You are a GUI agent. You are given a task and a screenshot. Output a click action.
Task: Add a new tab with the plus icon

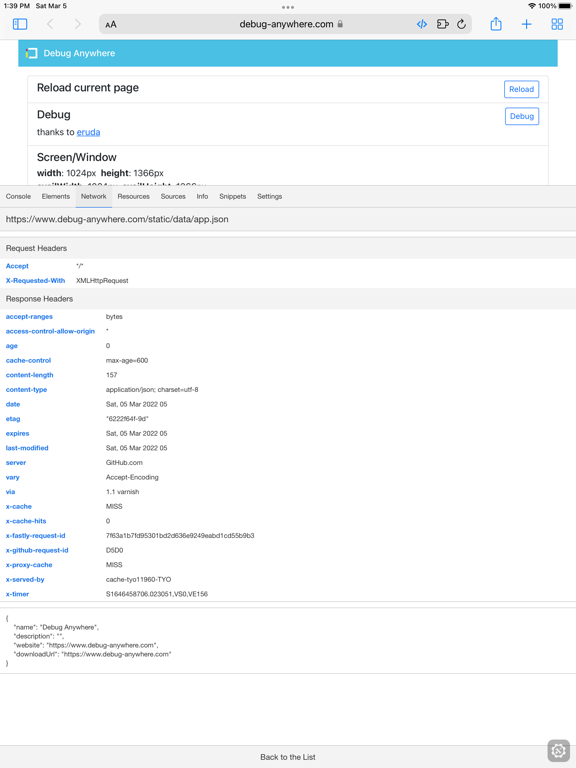(x=527, y=24)
